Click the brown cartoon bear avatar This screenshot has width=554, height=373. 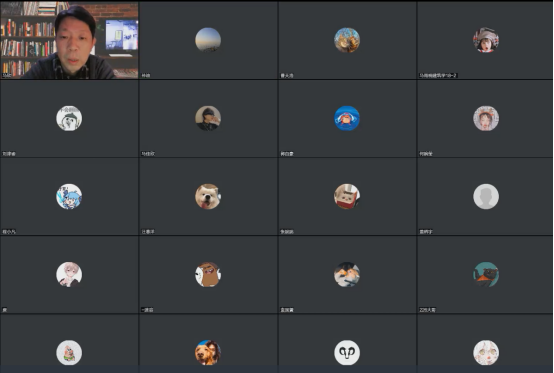click(208, 274)
